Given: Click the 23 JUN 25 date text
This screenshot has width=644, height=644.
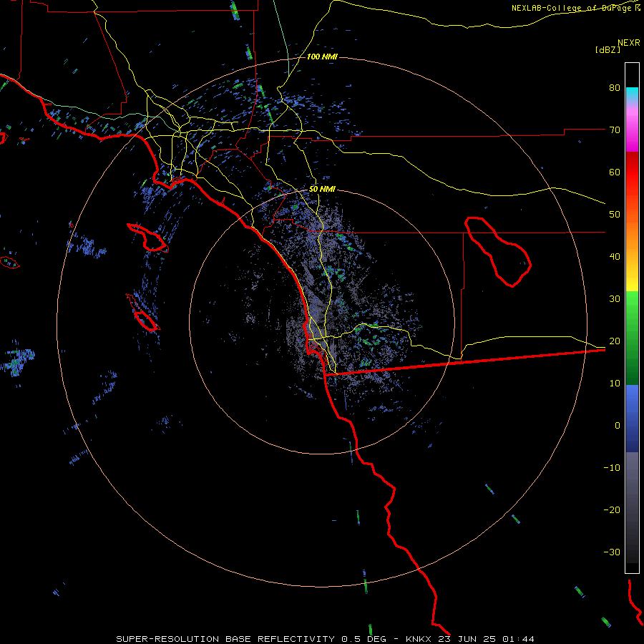Looking at the screenshot, I should click(469, 639).
